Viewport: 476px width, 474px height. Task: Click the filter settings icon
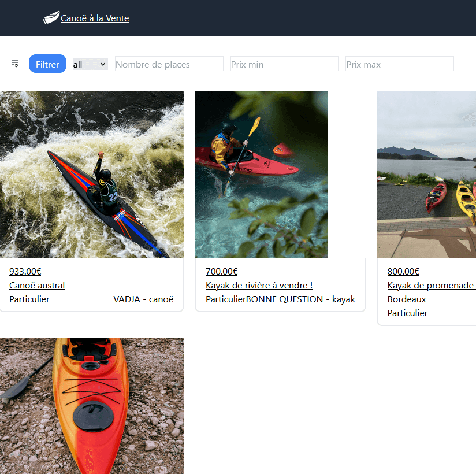(x=15, y=64)
